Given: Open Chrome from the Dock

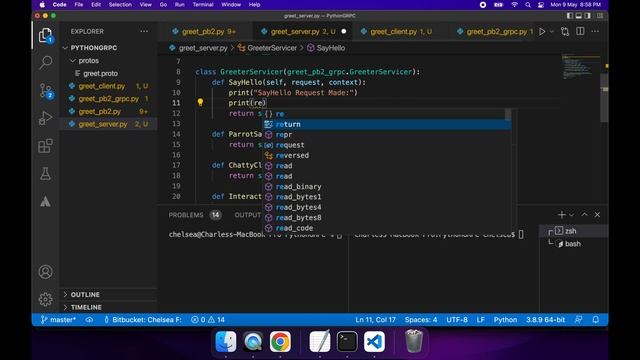Looking at the screenshot, I should pos(280,342).
